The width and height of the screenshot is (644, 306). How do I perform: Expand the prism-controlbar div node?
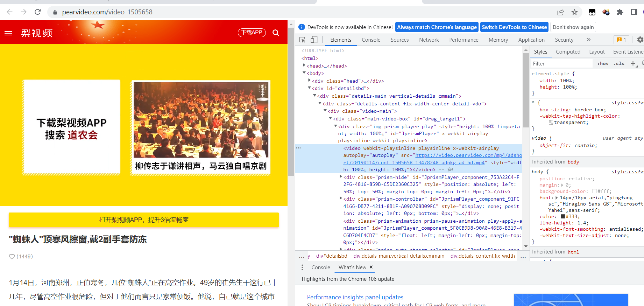click(x=341, y=199)
